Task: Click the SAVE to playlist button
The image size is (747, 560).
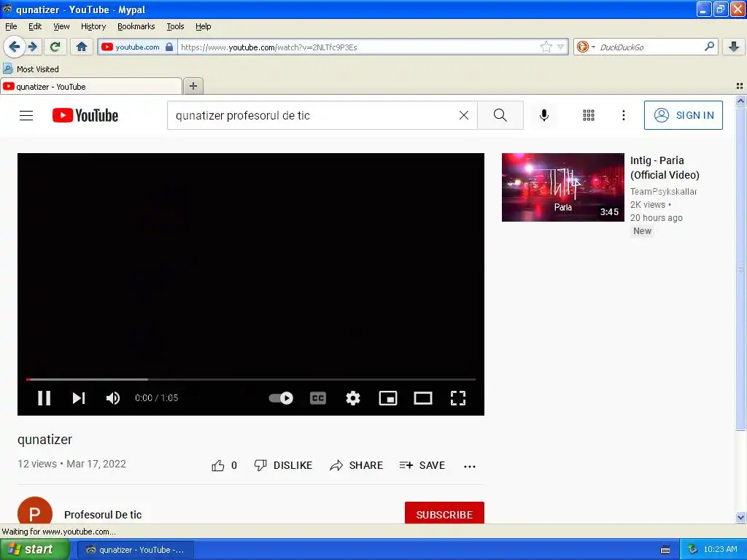Action: (422, 465)
